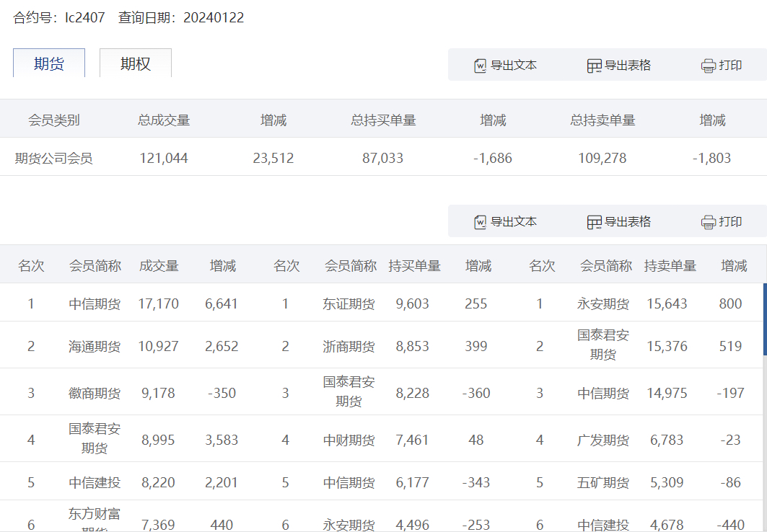Viewport: 767px width, 532px height.
Task: Click the upper printer icon
Action: [709, 66]
